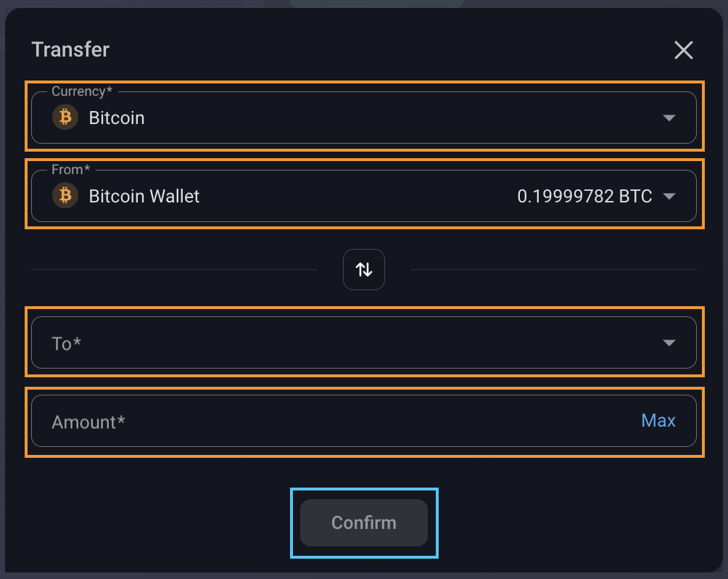The image size is (728, 579).
Task: Click the Bitcoin logo in the Currency field
Action: pos(65,118)
